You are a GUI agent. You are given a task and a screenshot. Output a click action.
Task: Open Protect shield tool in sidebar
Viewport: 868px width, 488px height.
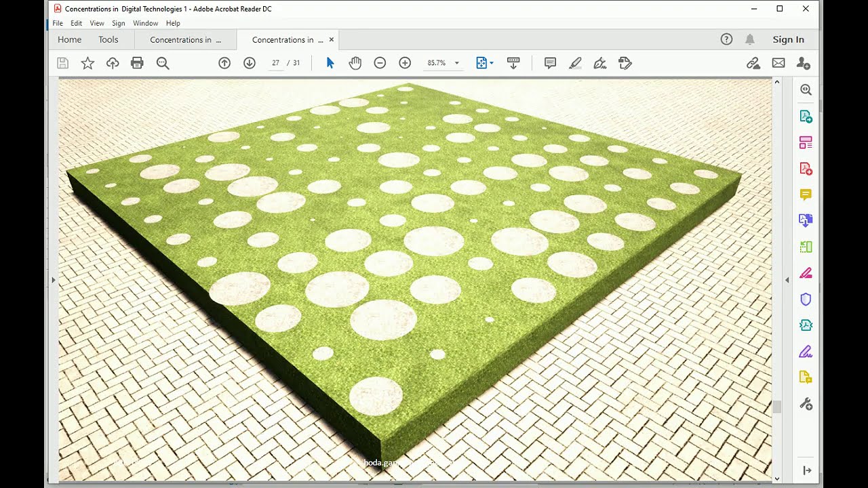click(806, 299)
